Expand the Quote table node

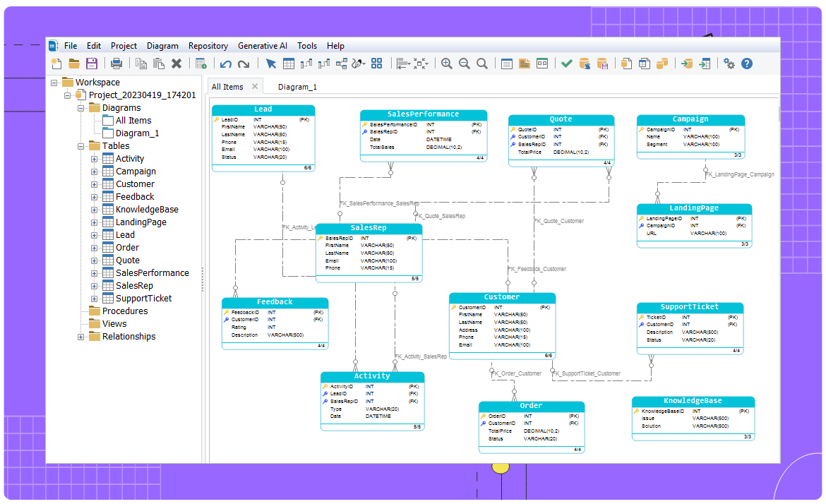coord(94,260)
